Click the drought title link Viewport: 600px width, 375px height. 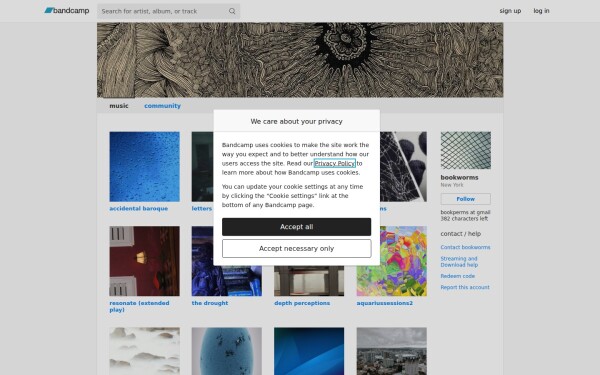[x=210, y=303]
